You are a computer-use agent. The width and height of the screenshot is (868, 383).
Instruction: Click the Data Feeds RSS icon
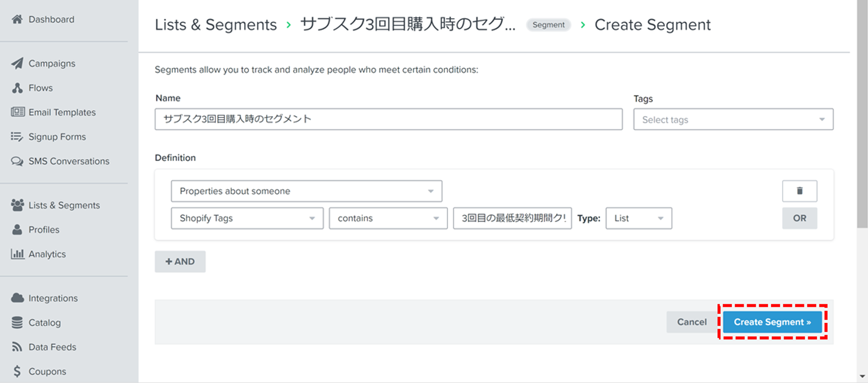[x=17, y=347]
